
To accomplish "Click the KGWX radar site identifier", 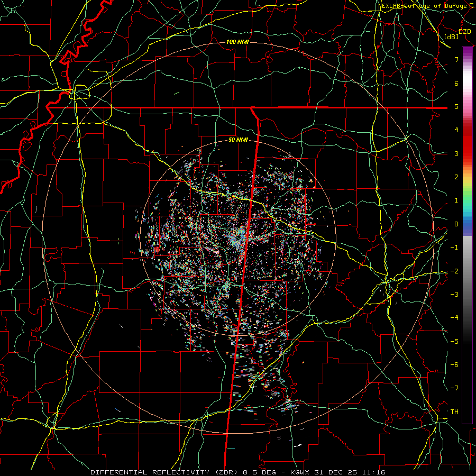I will [301, 472].
